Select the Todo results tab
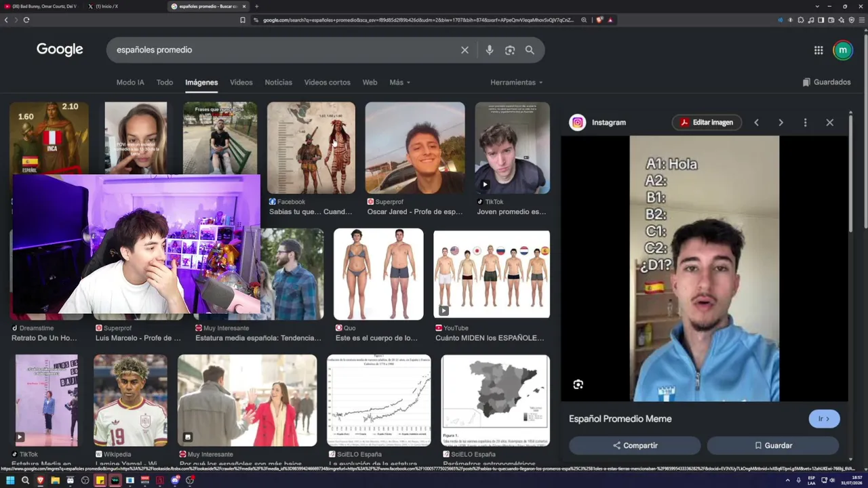The height and width of the screenshot is (488, 868). pyautogui.click(x=165, y=83)
